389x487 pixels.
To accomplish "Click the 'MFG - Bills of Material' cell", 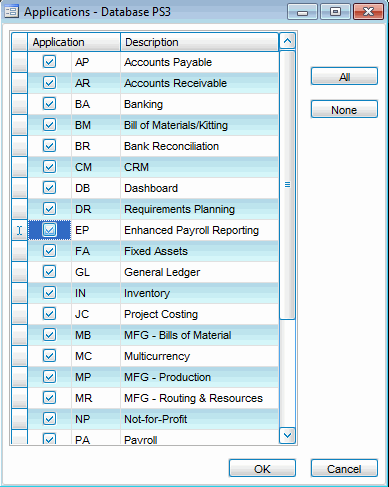I will pos(199,335).
